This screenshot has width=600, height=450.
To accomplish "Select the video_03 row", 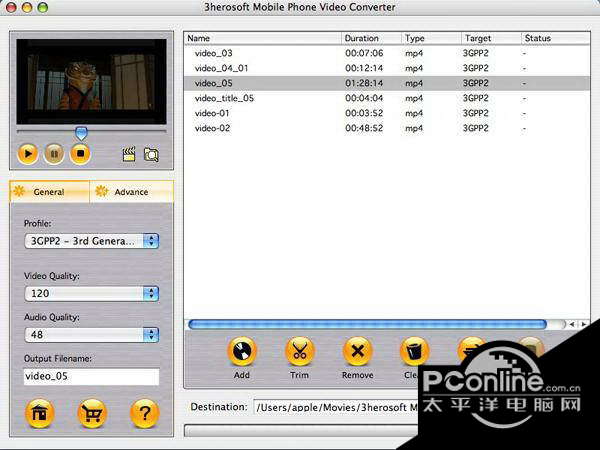I will coord(387,53).
